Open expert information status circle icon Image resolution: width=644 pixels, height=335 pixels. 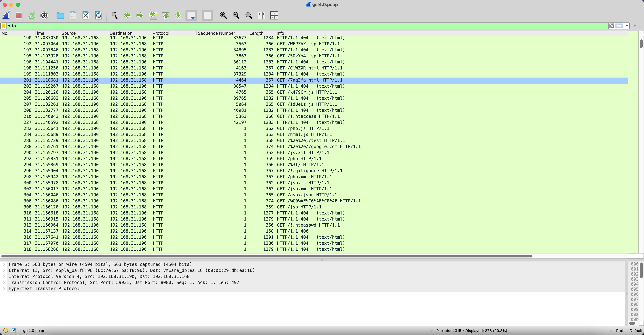6,330
